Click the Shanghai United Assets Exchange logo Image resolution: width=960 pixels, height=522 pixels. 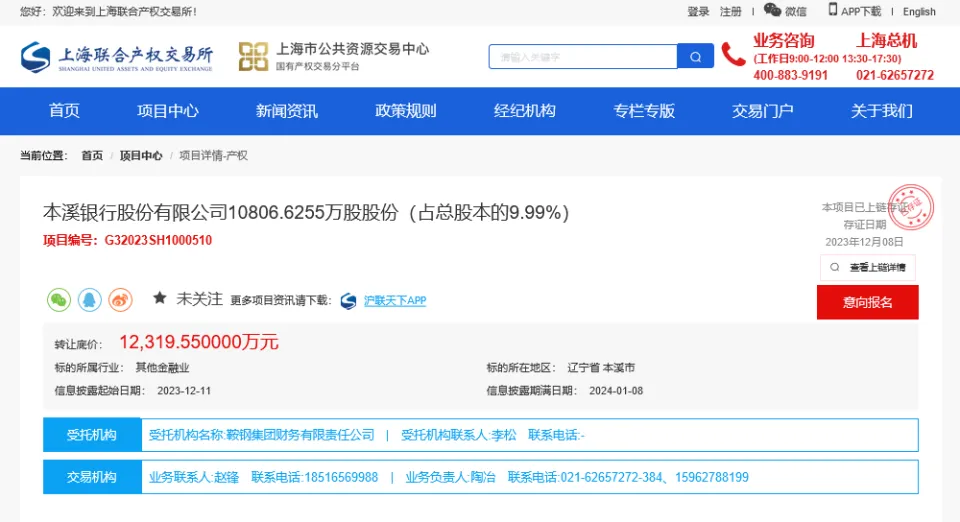click(117, 57)
